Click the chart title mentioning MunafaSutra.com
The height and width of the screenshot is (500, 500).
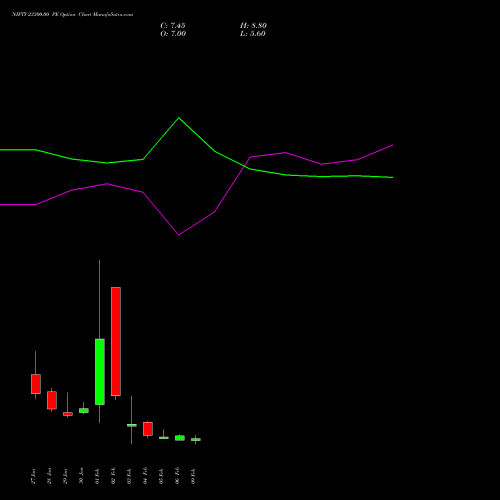(72, 14)
